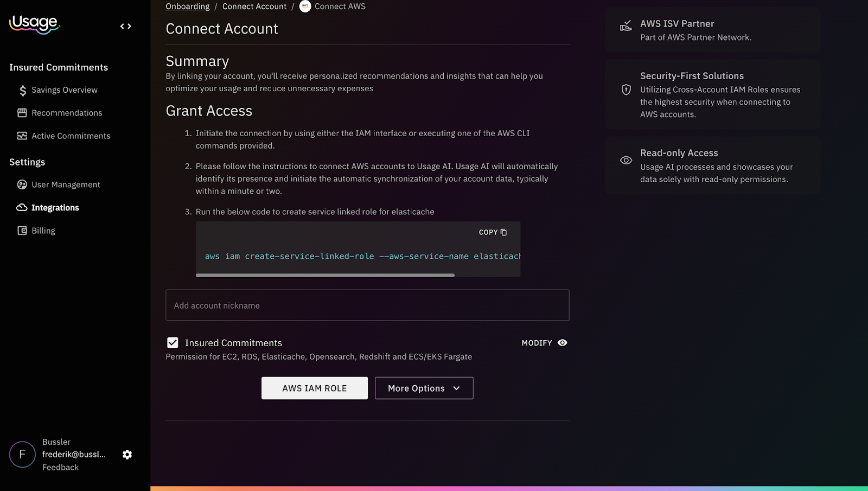This screenshot has width=868, height=491.
Task: Click the Integrations cloud icon
Action: click(x=22, y=207)
